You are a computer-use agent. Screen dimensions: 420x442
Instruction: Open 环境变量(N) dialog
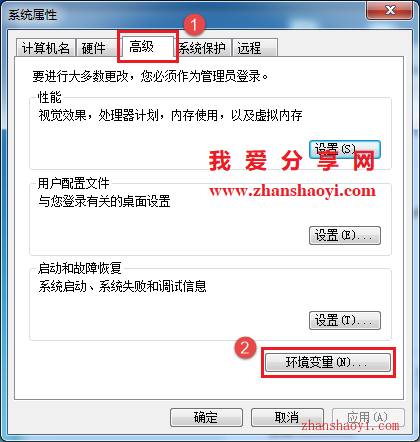pyautogui.click(x=328, y=362)
